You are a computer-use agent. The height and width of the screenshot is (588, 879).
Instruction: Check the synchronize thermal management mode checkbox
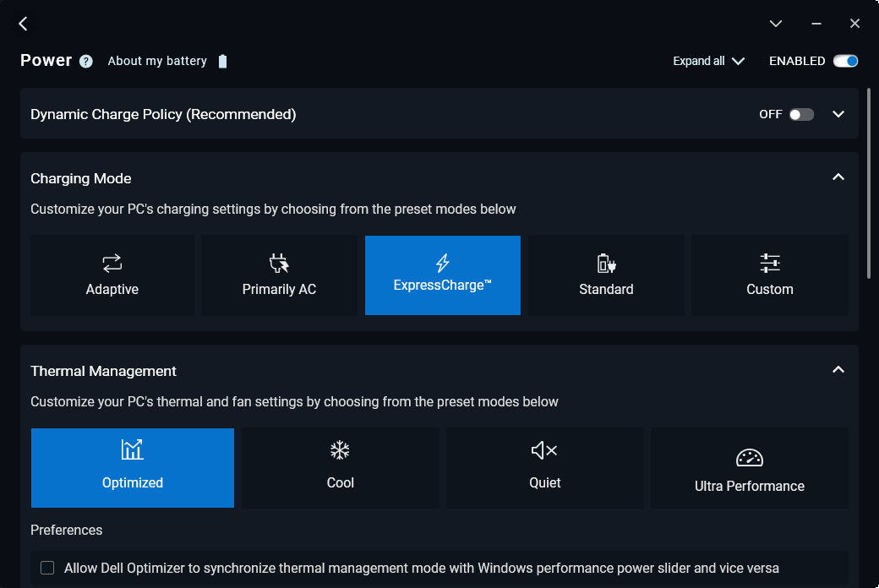(x=47, y=568)
